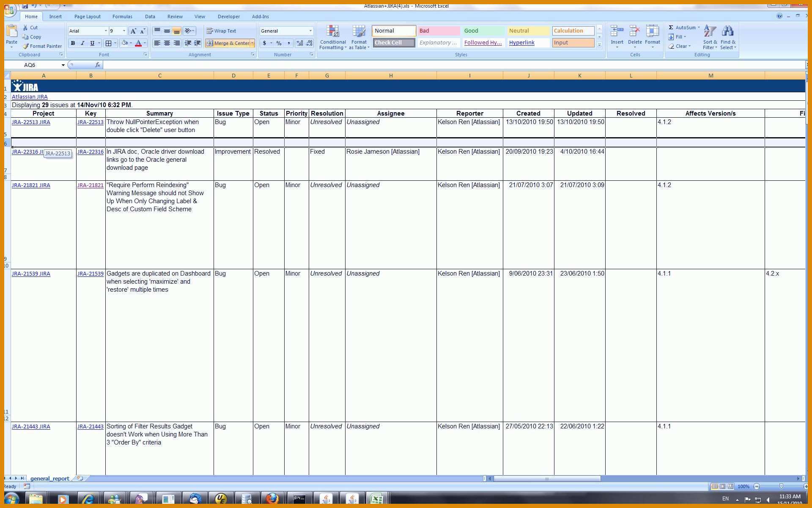Increase font size with Grow Font icon
This screenshot has width=812, height=508.
pos(133,31)
